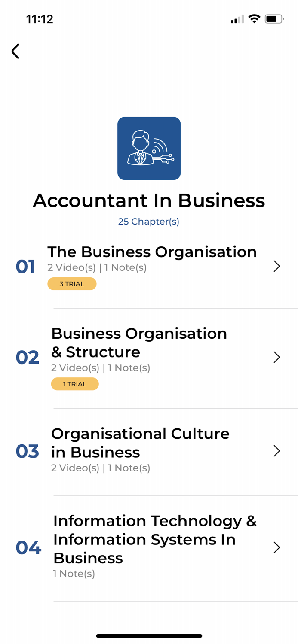Viewport: 298px width, 644px height.
Task: Tap chapter number 01
Action: (25, 267)
